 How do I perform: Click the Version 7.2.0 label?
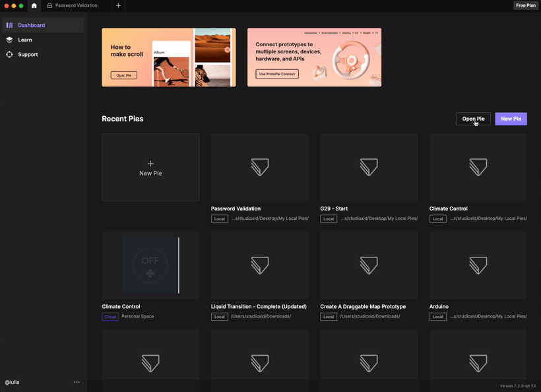[517, 386]
